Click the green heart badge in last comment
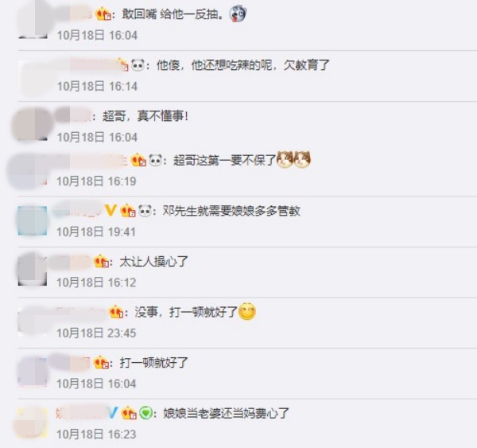 145,413
